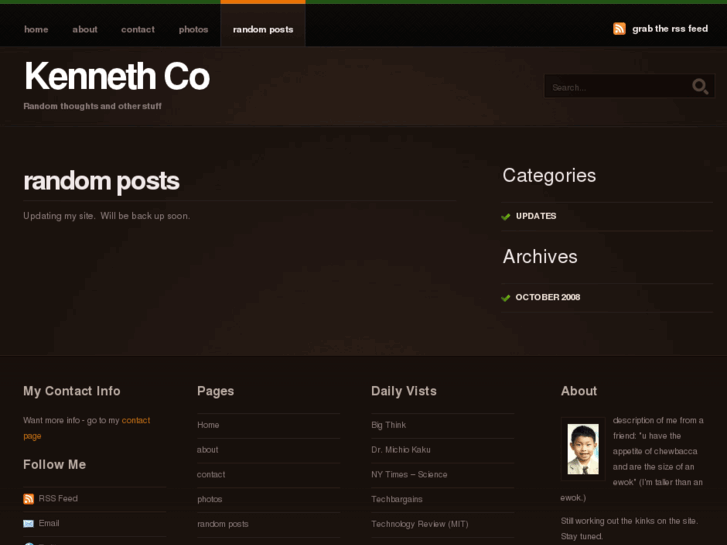
Task: Click the Kenneth Co site title
Action: click(117, 76)
